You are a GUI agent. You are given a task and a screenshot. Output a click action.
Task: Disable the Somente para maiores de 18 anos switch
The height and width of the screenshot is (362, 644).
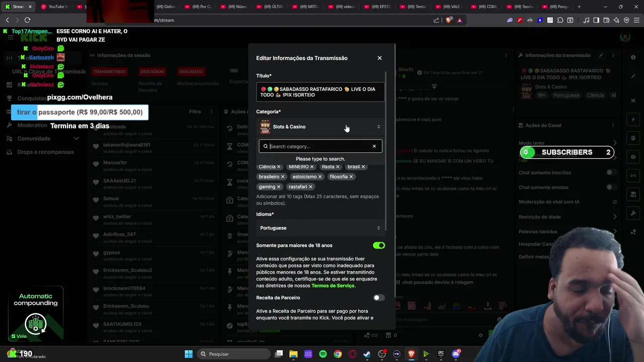click(379, 245)
